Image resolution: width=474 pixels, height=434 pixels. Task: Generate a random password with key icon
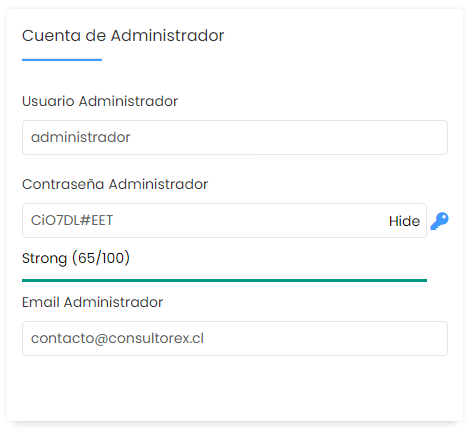pos(439,221)
